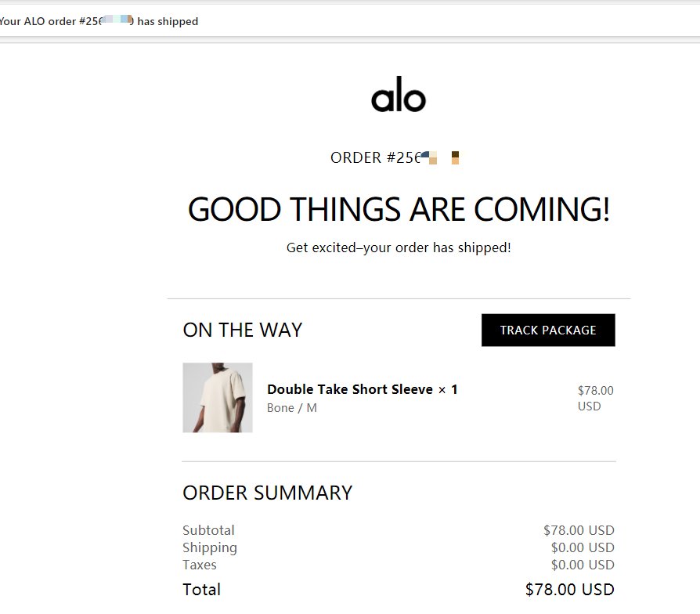Click the On The Way heading
The image size is (700, 614).
(242, 330)
